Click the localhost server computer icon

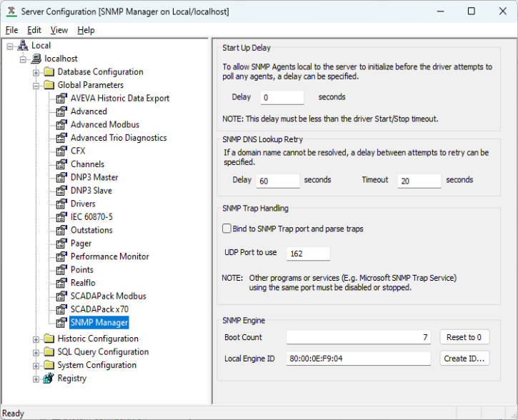(36, 59)
